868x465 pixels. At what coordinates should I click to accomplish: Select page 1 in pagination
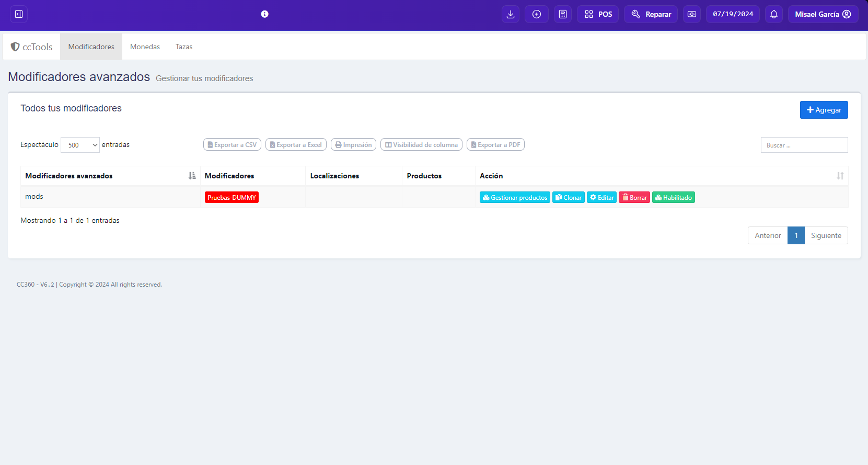(x=796, y=235)
